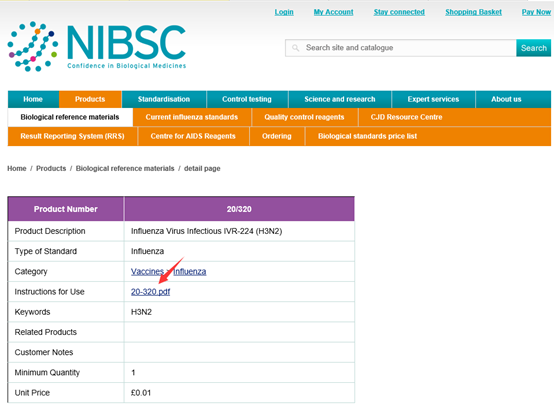Click the NIBSC logo
The height and width of the screenshot is (414, 554).
[x=97, y=46]
